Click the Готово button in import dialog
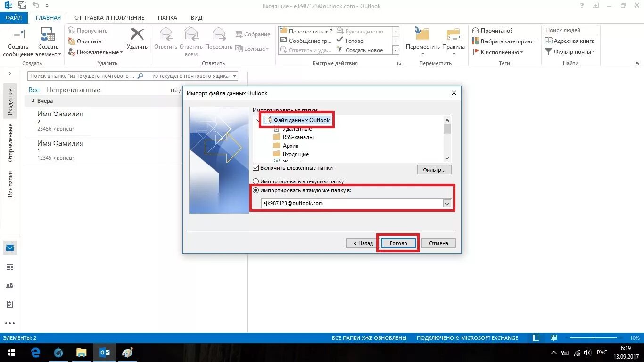 (x=398, y=243)
